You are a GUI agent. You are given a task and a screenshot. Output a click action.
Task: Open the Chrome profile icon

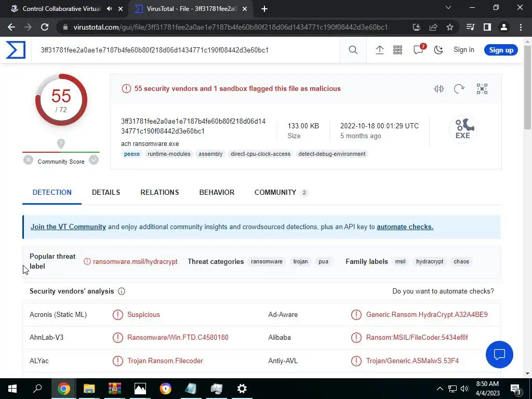pyautogui.click(x=504, y=27)
